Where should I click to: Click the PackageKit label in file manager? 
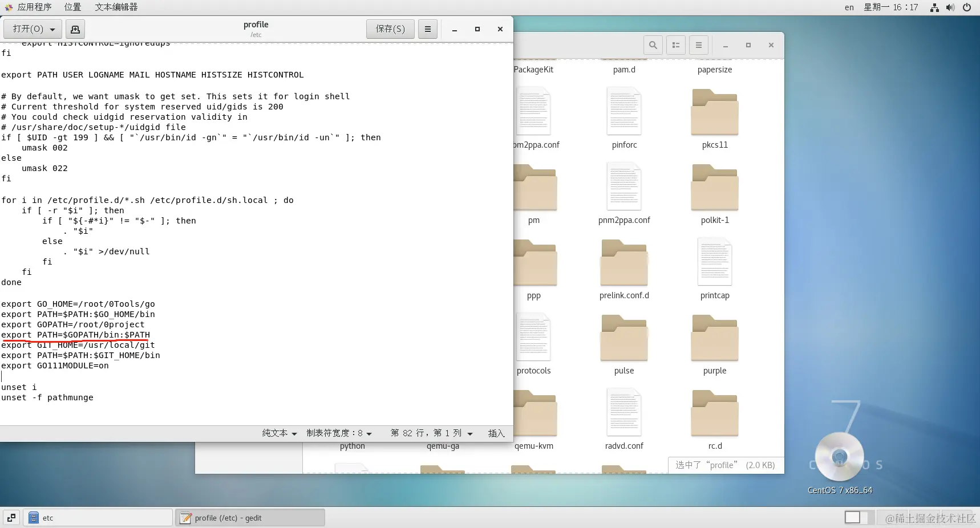[533, 70]
